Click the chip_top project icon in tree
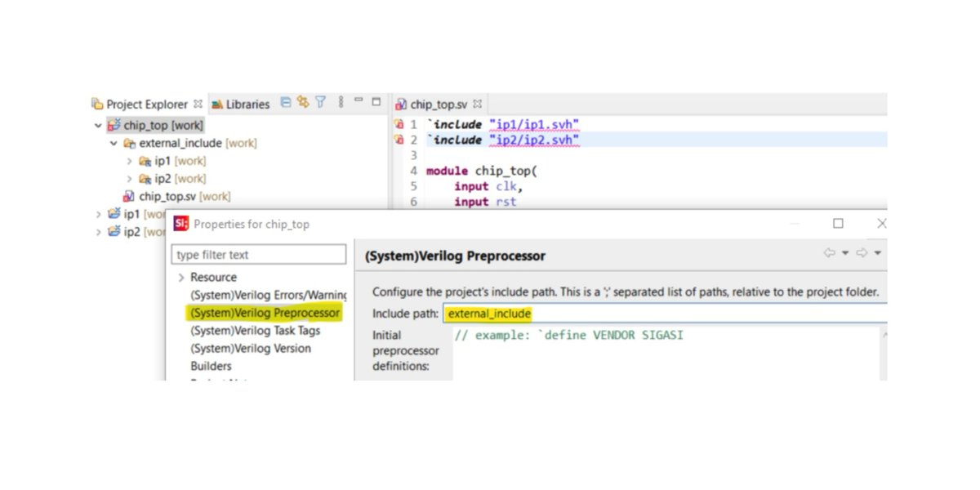 (x=114, y=125)
